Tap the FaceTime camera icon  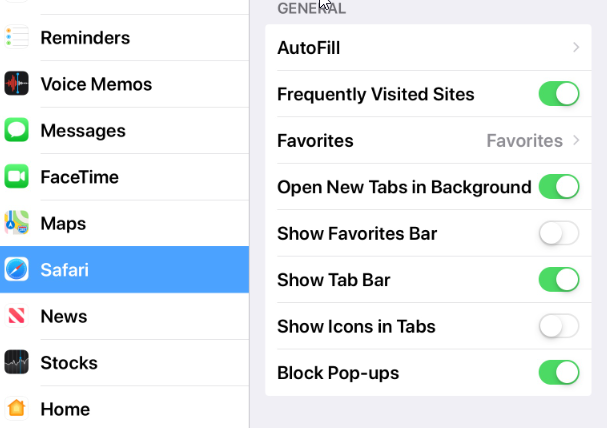click(16, 177)
